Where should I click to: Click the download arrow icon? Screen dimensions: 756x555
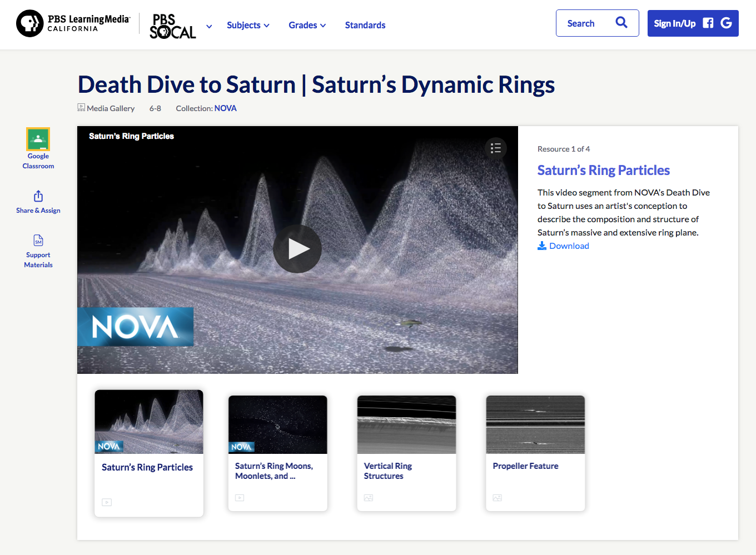tap(542, 246)
